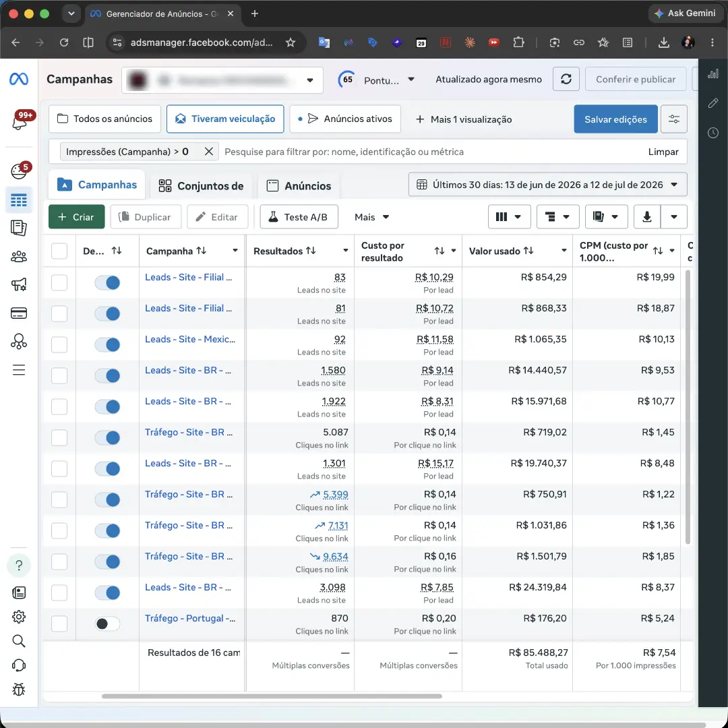This screenshot has width=728, height=728.
Task: Click the export download icon
Action: 646,217
